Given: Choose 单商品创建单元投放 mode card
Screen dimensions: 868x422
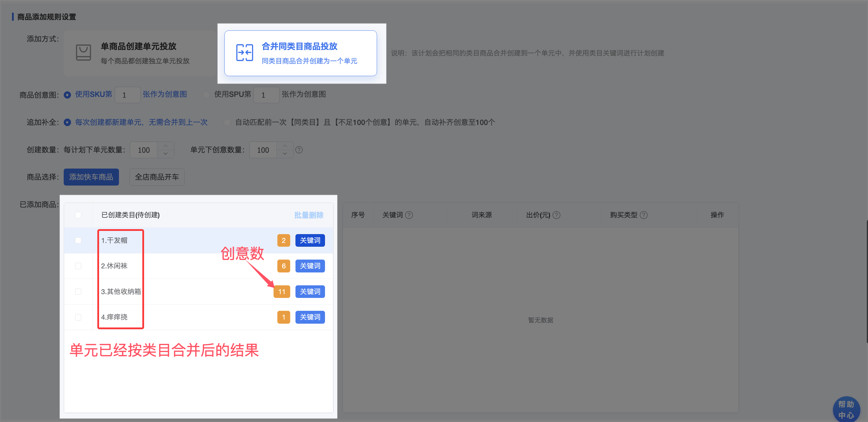Looking at the screenshot, I should [x=139, y=53].
